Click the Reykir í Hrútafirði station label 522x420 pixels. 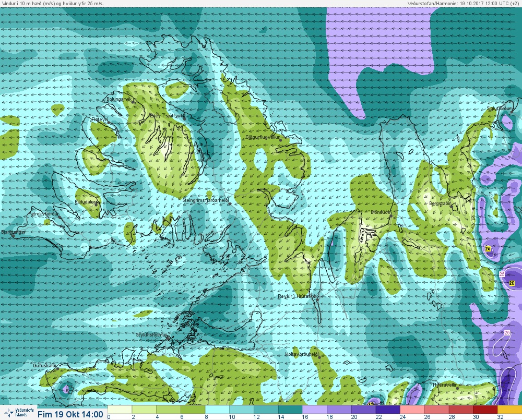[298, 296]
